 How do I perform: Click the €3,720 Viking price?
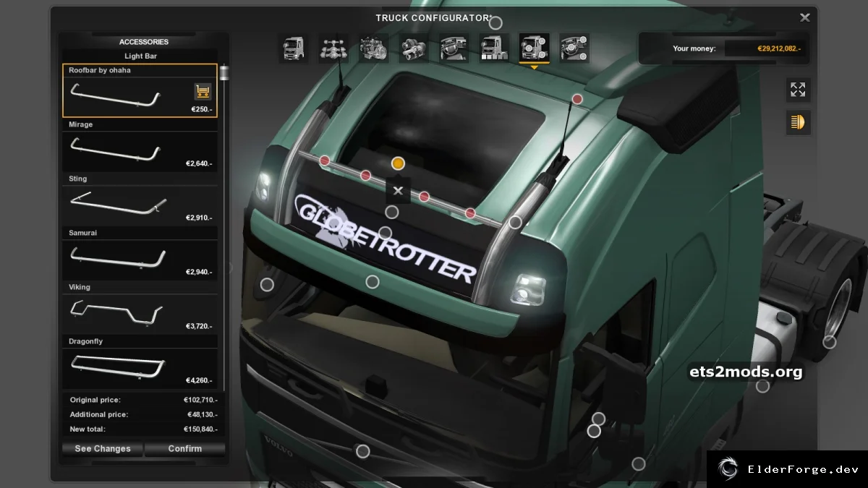click(199, 326)
